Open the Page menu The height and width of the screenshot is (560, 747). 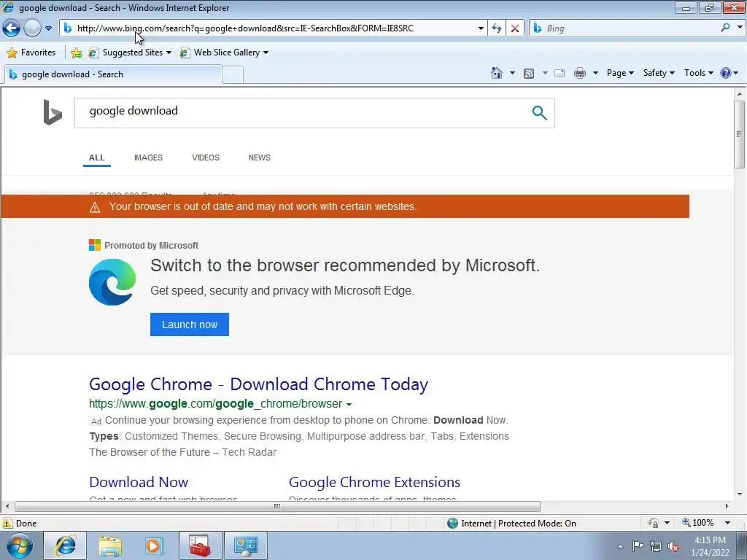(x=620, y=73)
